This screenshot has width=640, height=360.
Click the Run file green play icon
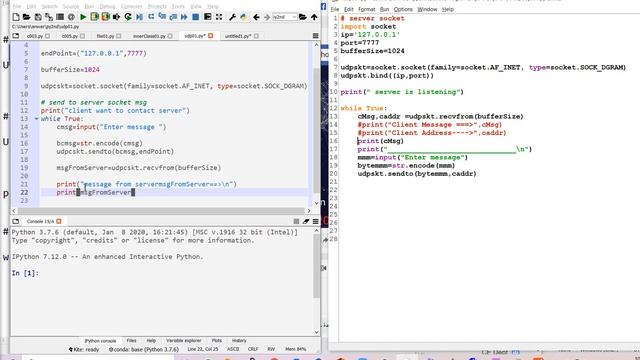(x=83, y=17)
